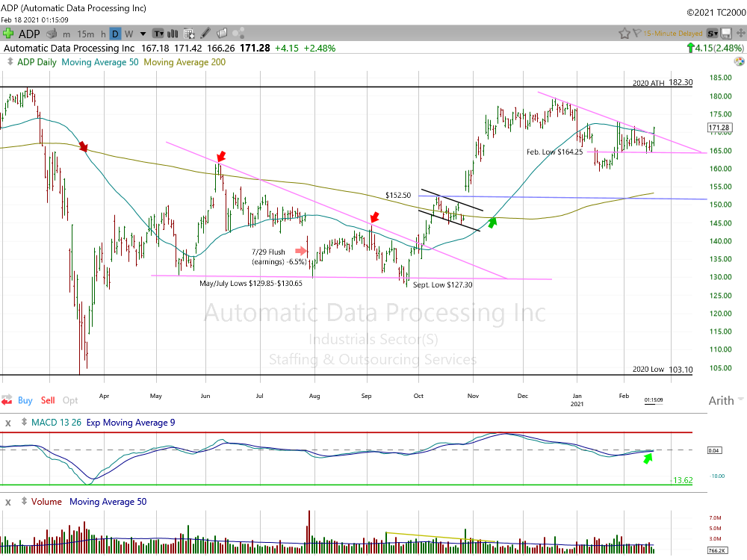
Task: Click the Opt options button
Action: click(x=70, y=400)
